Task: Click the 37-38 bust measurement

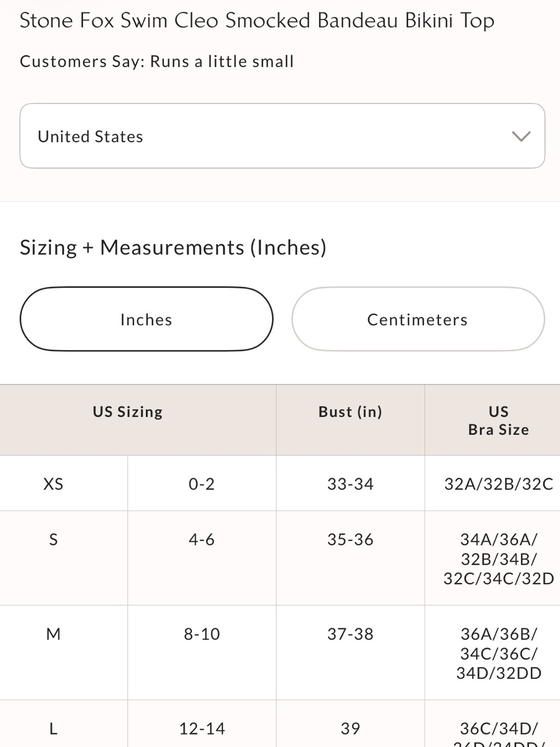Action: click(350, 634)
